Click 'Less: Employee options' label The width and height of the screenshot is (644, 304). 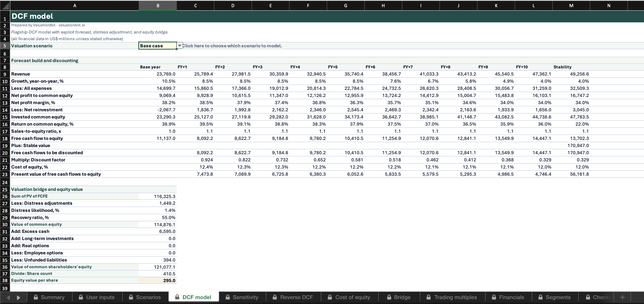[x=37, y=253]
